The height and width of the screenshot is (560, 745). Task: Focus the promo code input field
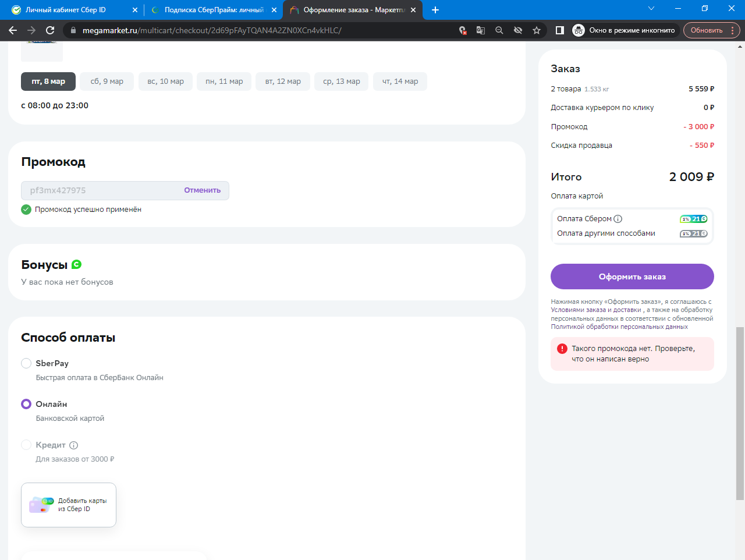125,190
